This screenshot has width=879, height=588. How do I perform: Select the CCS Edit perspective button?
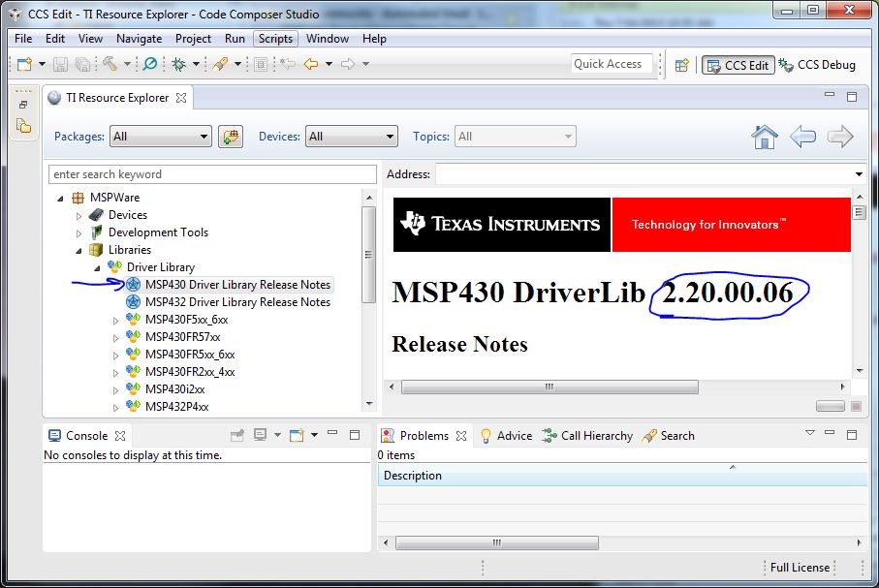738,66
